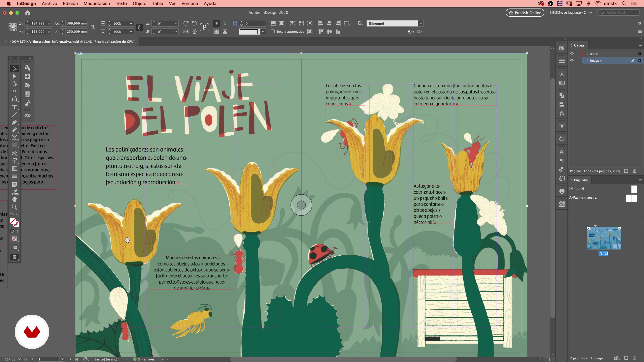Click create new layer icon in Capas
The image size is (644, 362).
tap(626, 171)
